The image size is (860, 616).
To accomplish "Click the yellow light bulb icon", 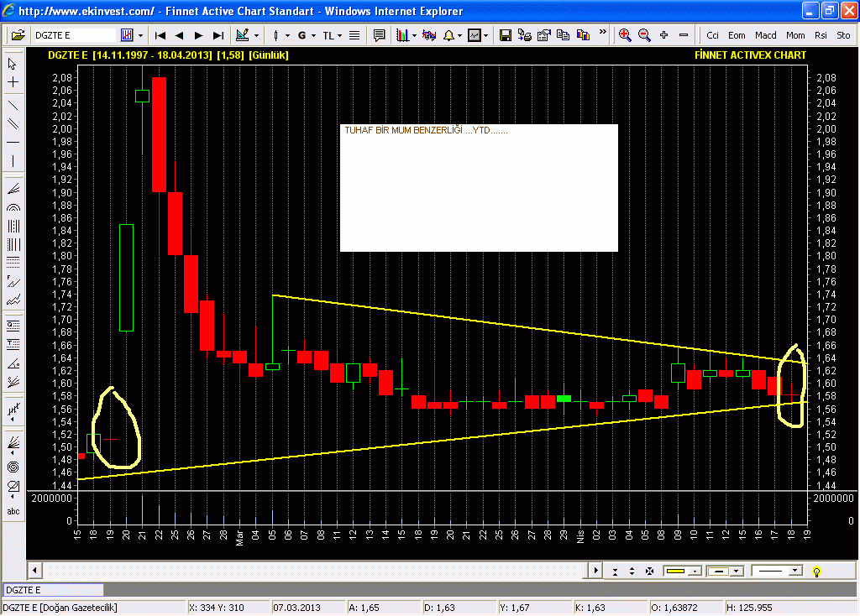I will (x=816, y=572).
